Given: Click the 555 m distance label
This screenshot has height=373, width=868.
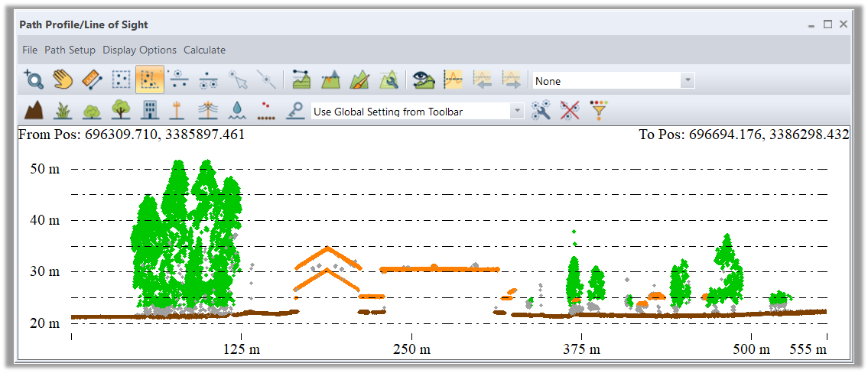Looking at the screenshot, I should pyautogui.click(x=809, y=349).
